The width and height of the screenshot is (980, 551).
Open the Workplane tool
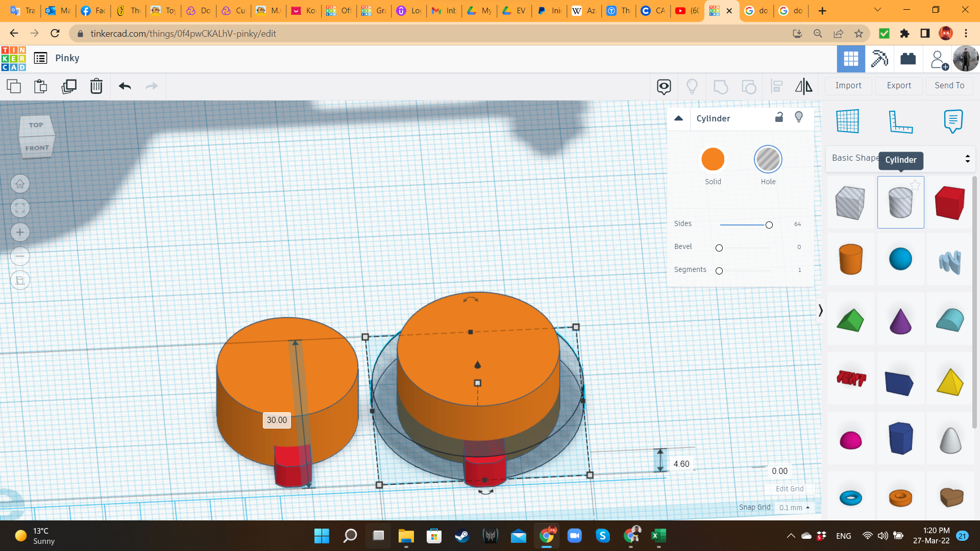(848, 121)
